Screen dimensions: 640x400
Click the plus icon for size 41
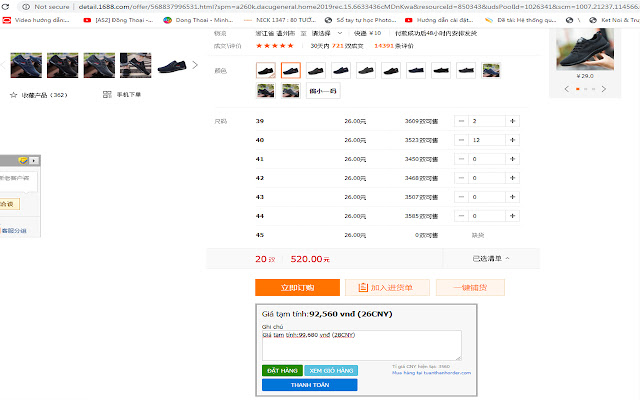tap(514, 159)
